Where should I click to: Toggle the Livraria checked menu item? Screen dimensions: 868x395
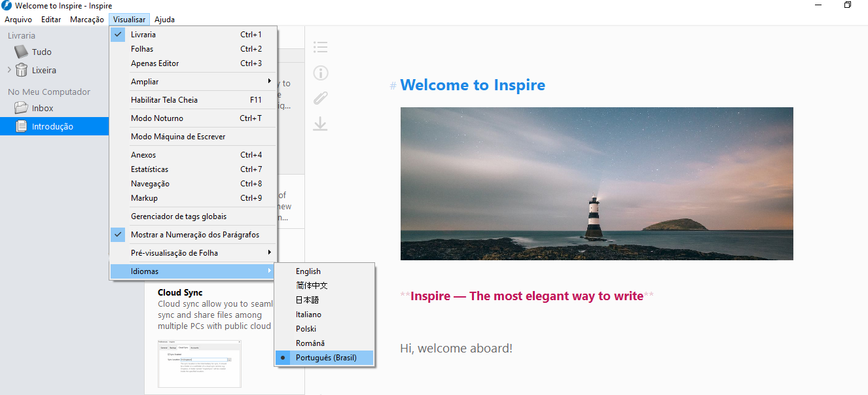point(193,35)
